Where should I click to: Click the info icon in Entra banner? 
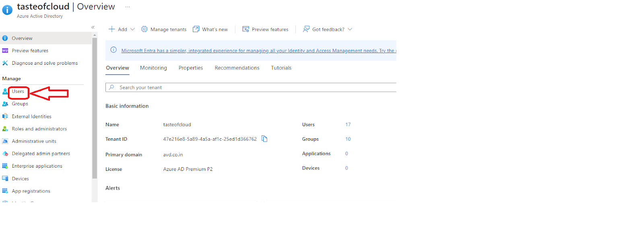(x=114, y=50)
